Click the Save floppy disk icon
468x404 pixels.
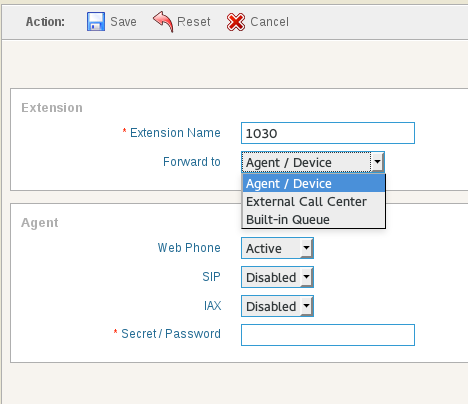click(96, 22)
